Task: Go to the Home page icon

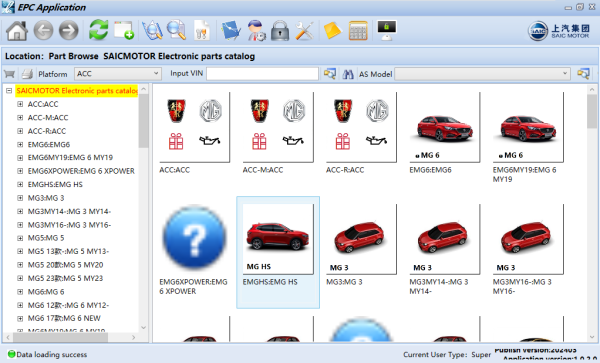Action: 17,31
